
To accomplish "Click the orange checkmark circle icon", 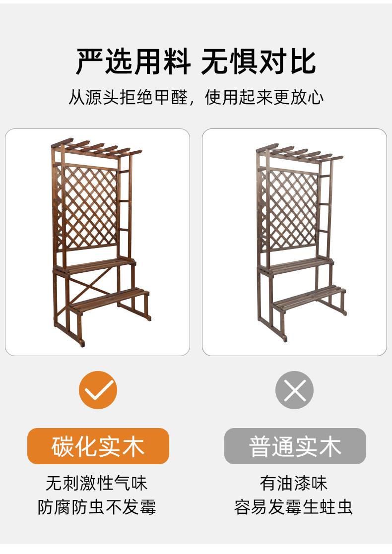I will (98, 390).
